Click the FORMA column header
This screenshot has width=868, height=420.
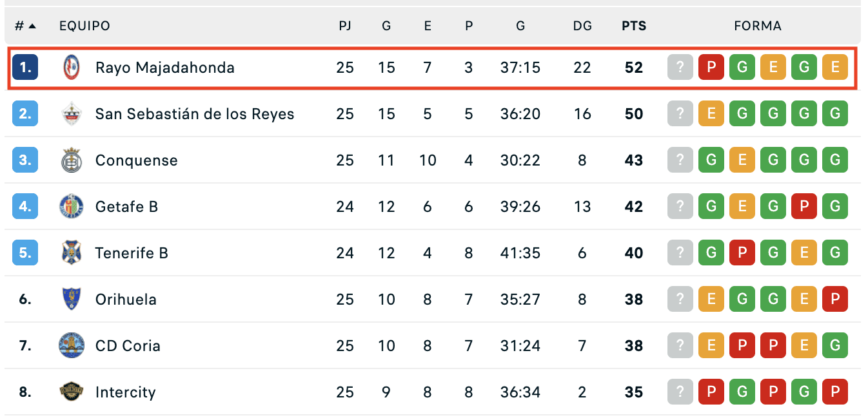pyautogui.click(x=758, y=26)
